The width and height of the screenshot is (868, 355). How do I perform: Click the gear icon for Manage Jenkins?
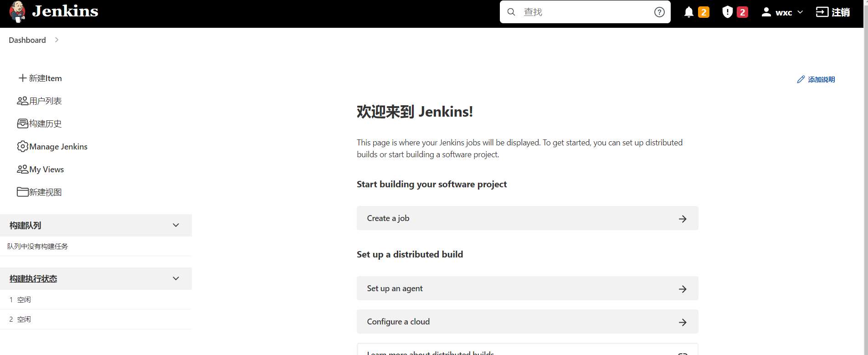click(23, 146)
